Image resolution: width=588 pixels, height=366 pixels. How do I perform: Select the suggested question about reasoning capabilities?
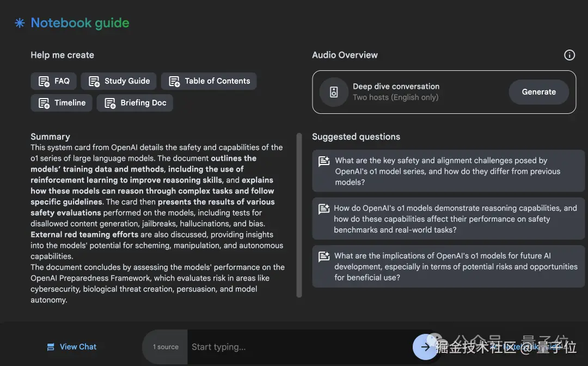pos(448,219)
